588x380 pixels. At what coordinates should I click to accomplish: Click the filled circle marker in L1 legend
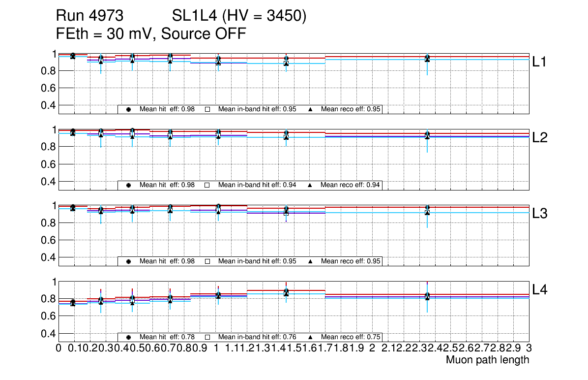click(128, 109)
